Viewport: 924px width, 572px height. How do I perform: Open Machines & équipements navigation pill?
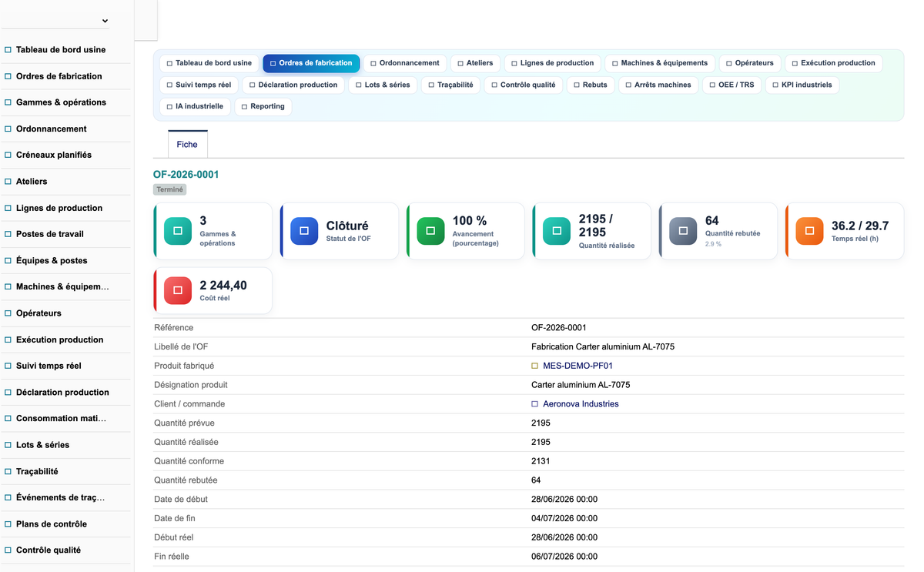(x=660, y=63)
